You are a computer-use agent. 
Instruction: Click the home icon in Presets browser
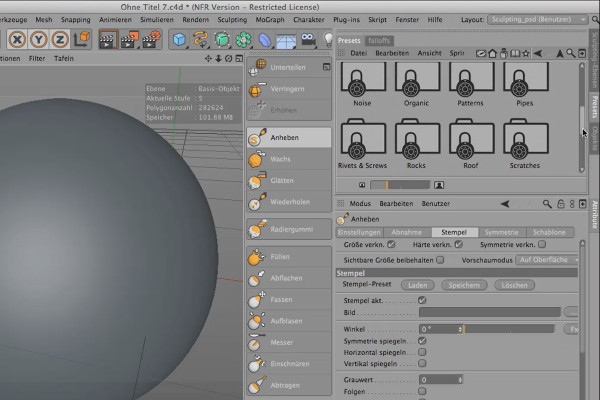pyautogui.click(x=492, y=54)
